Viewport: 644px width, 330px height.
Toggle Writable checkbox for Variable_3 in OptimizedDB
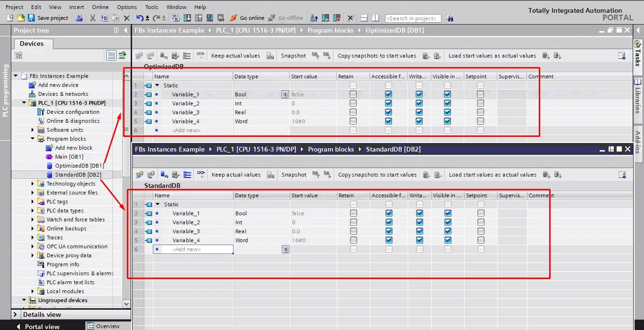tap(419, 112)
